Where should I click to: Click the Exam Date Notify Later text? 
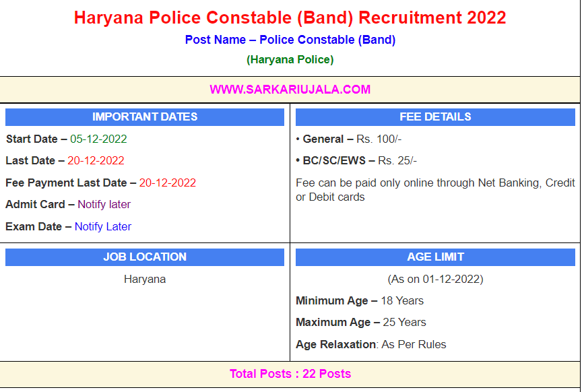102,226
